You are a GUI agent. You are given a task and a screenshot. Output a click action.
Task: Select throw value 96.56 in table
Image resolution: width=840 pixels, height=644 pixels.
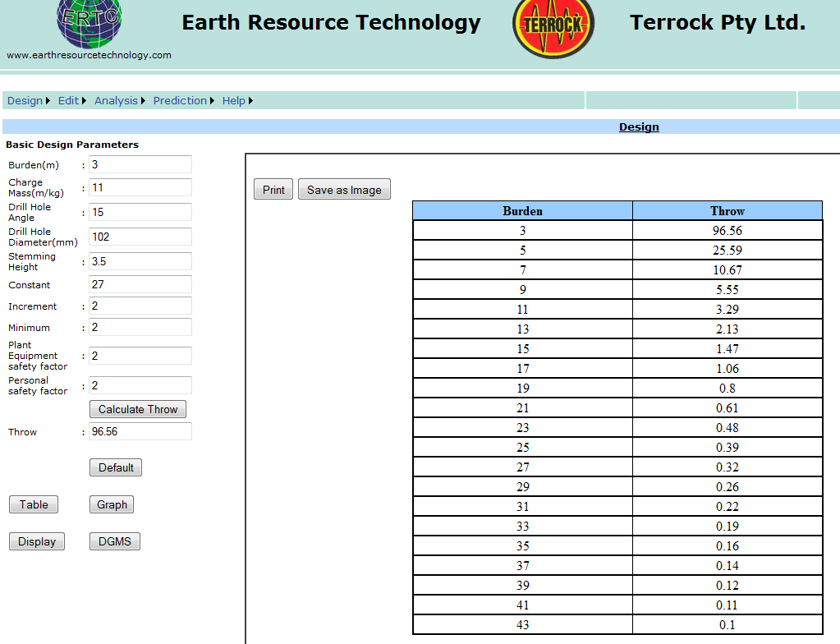coord(728,230)
